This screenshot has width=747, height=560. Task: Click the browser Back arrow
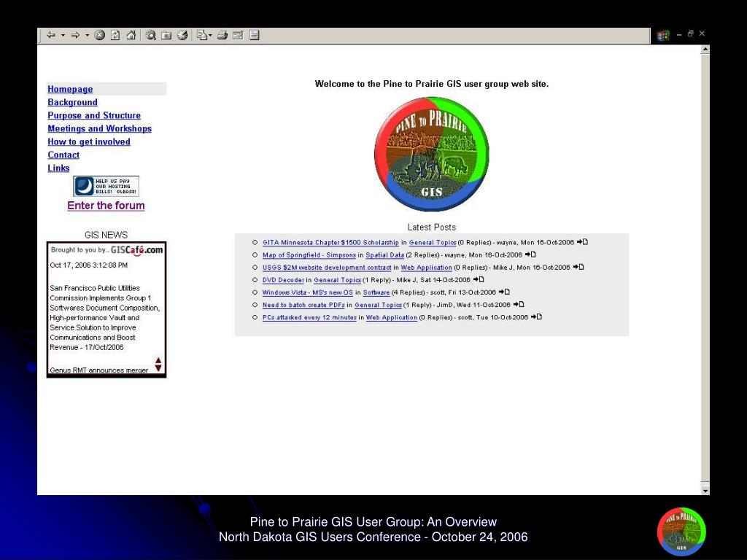51,35
